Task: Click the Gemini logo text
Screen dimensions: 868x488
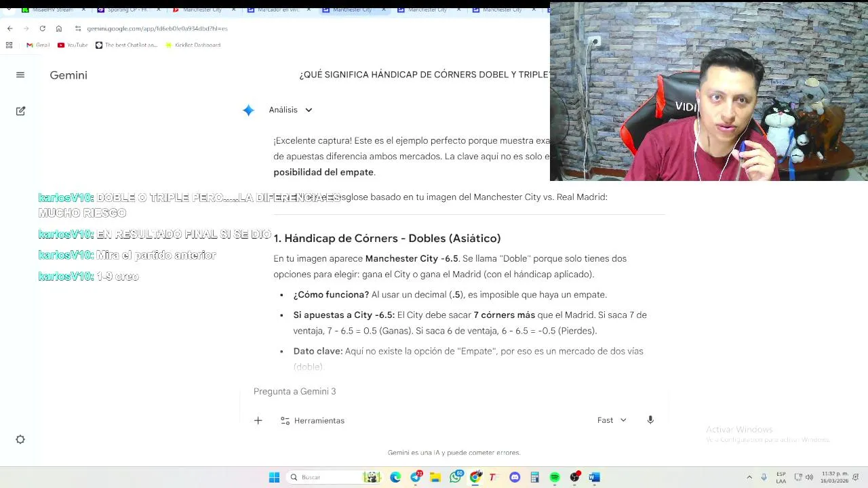Action: (x=68, y=75)
